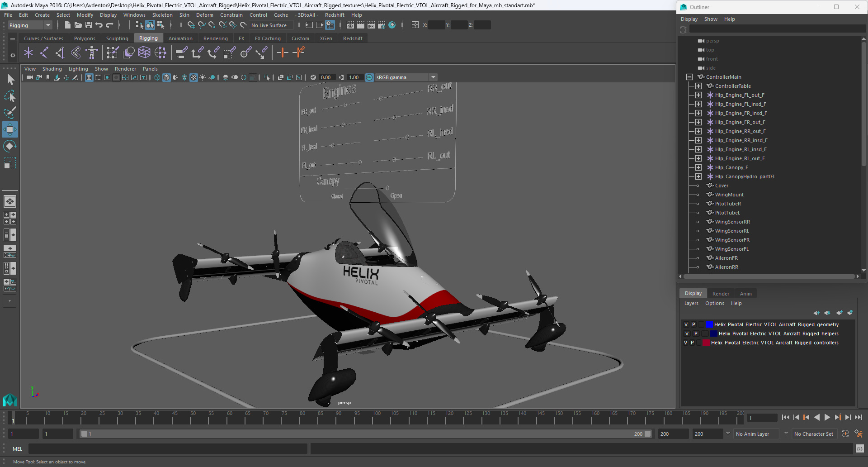Click the red controllers layer color swatch

click(x=706, y=343)
